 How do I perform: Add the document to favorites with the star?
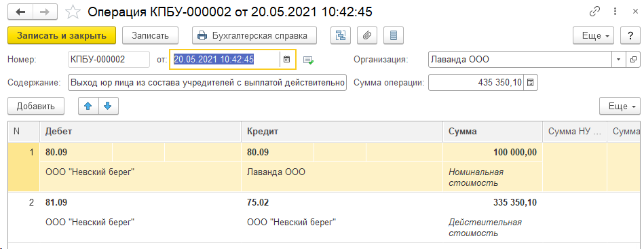point(73,12)
